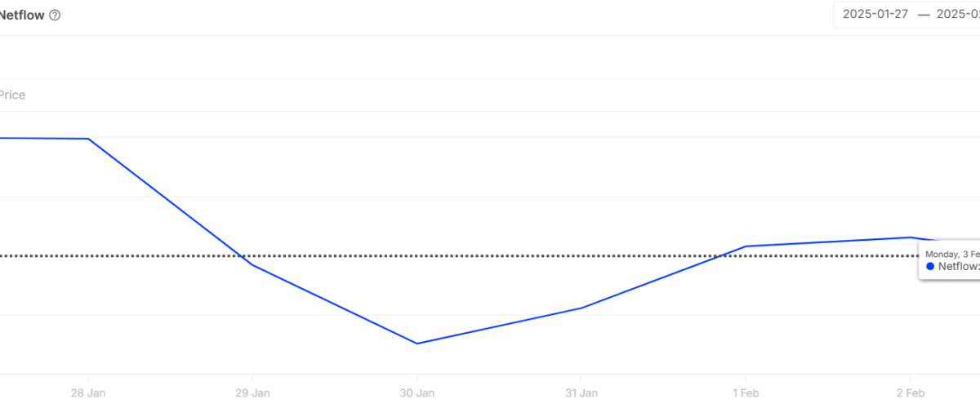Select the 1 Feb x-axis label
This screenshot has height=408, width=980.
pos(745,392)
